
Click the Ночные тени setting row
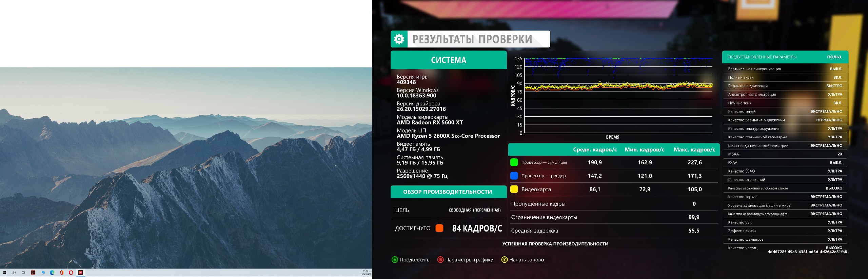coord(785,103)
